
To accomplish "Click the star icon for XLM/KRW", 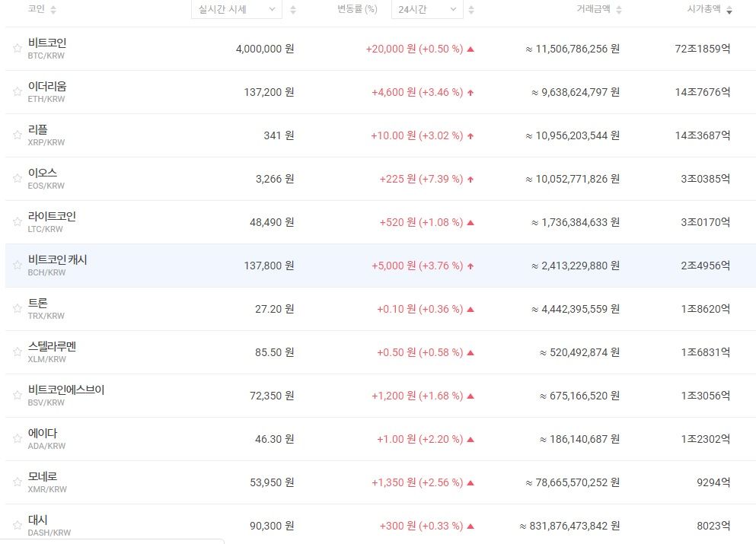I will (17, 352).
